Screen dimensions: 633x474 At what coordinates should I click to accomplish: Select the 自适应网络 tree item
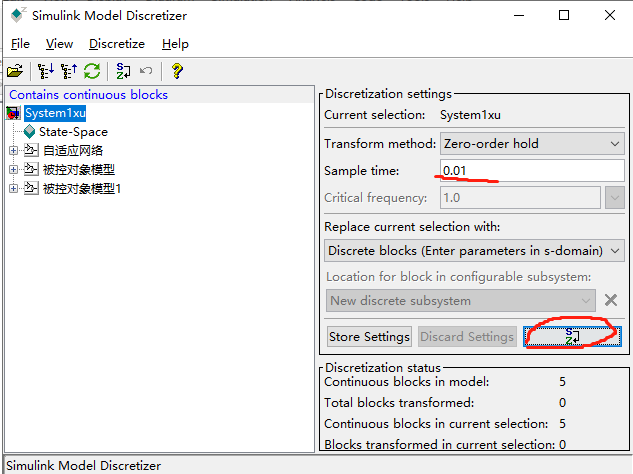73,151
